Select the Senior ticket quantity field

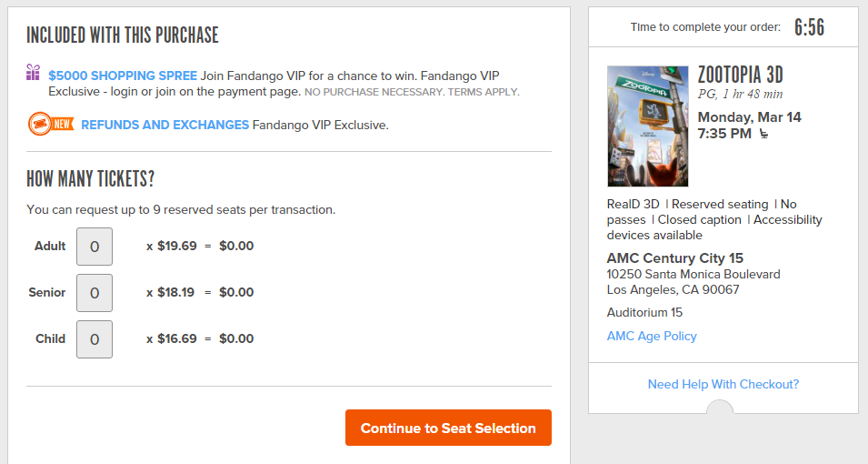[x=95, y=293]
